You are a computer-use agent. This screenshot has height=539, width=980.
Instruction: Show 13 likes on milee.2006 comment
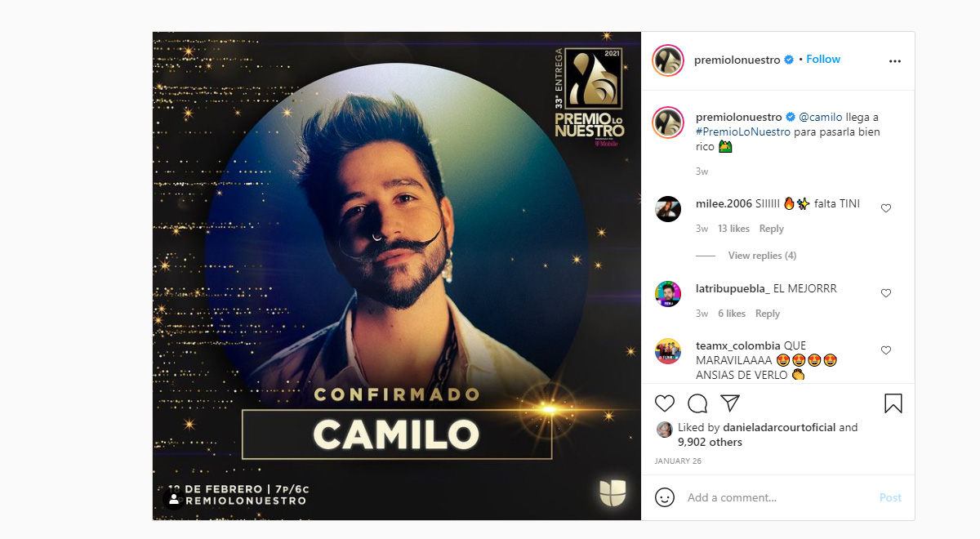(x=733, y=229)
